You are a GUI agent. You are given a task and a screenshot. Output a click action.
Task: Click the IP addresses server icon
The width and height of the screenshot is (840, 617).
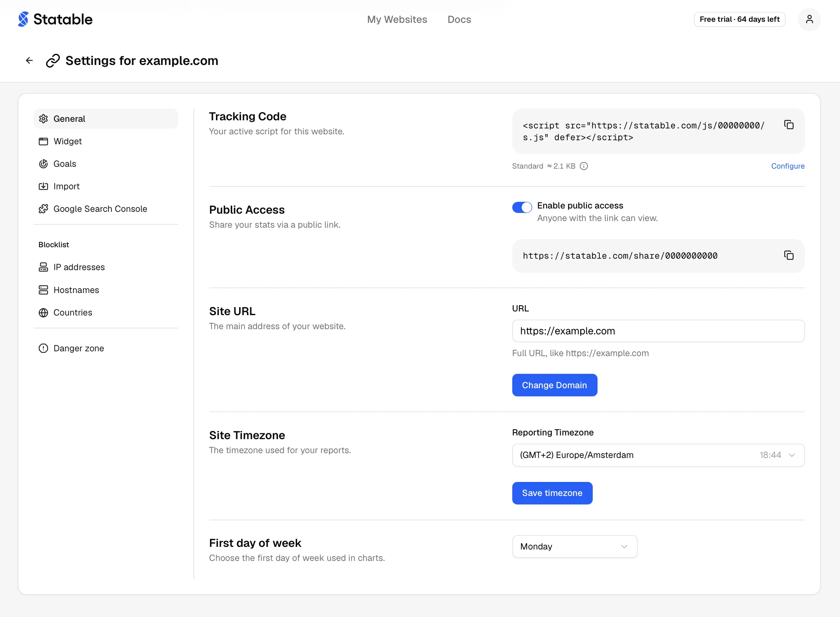tap(43, 267)
